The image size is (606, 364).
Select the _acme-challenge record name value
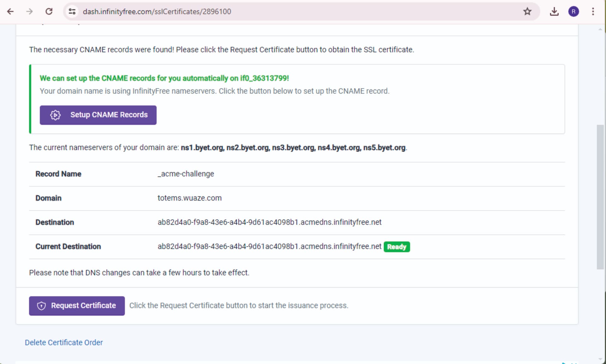click(186, 174)
